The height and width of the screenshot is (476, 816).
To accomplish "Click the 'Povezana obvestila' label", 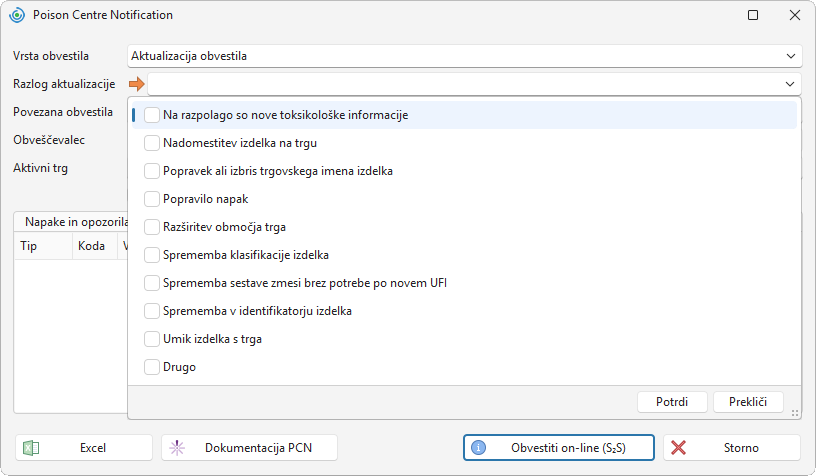I will pos(63,112).
